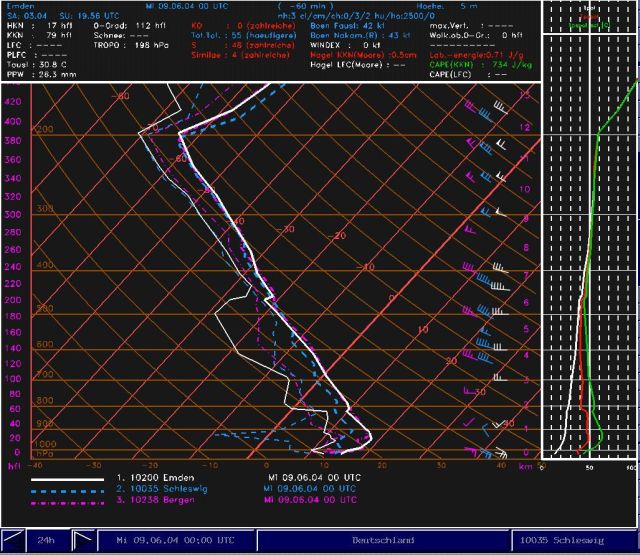640x555 pixels.
Task: Click the magenta wind barb near 7 km
Action: 470,268
